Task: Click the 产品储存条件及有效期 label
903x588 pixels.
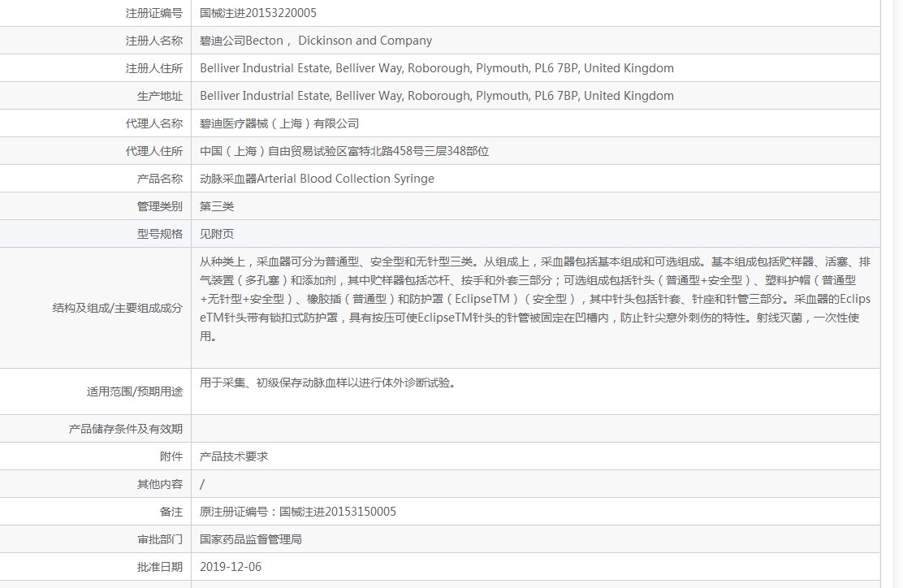Action: (x=126, y=429)
